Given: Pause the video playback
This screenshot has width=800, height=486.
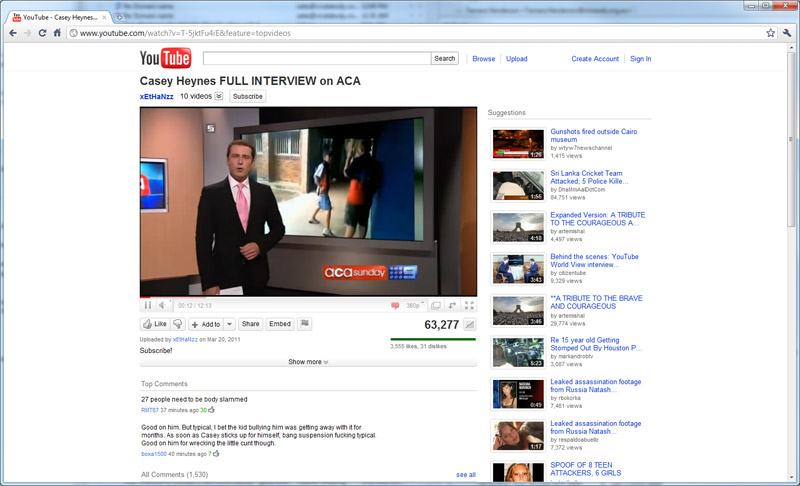Looking at the screenshot, I should 147,305.
